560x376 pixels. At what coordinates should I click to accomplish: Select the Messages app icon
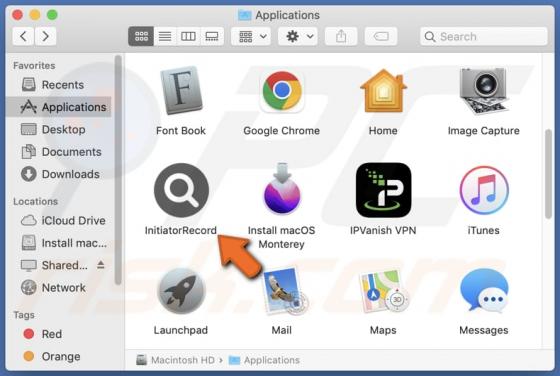pos(484,291)
